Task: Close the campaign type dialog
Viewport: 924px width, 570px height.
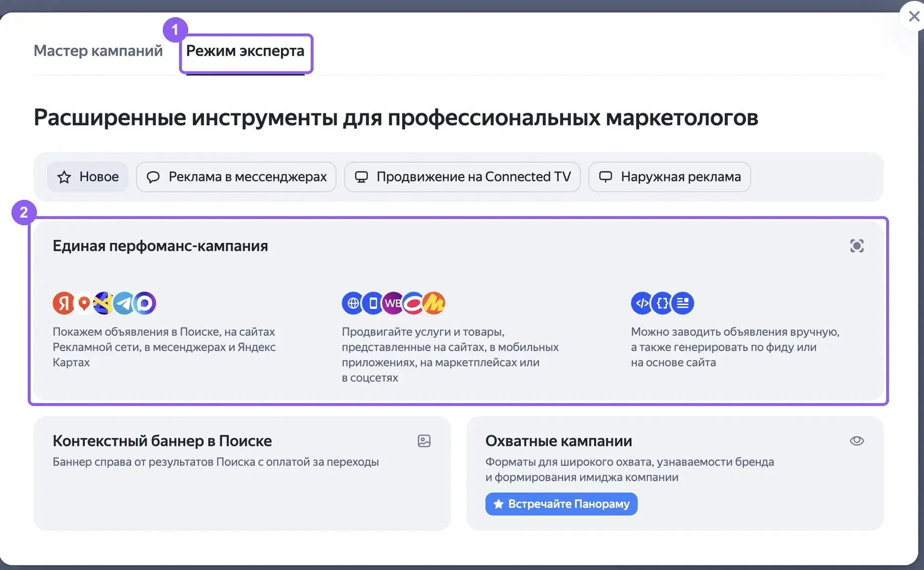Action: pos(914,16)
